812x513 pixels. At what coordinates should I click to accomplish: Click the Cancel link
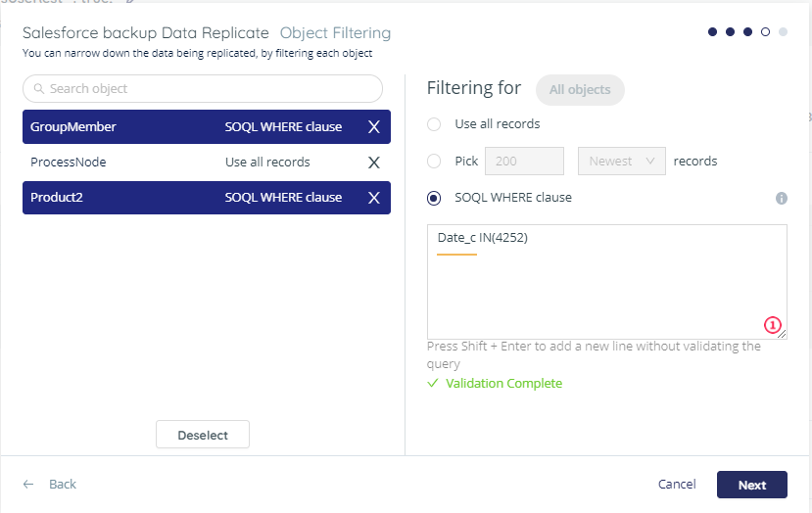pos(677,485)
